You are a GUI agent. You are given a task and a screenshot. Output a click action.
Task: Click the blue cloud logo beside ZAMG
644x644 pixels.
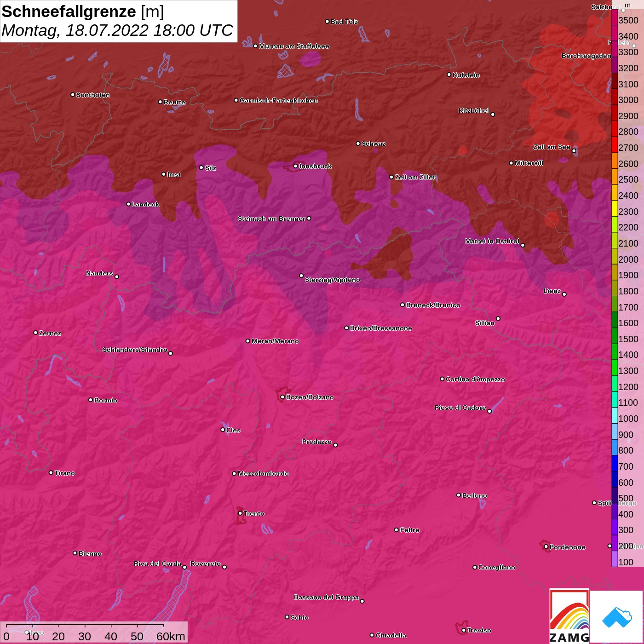click(616, 617)
